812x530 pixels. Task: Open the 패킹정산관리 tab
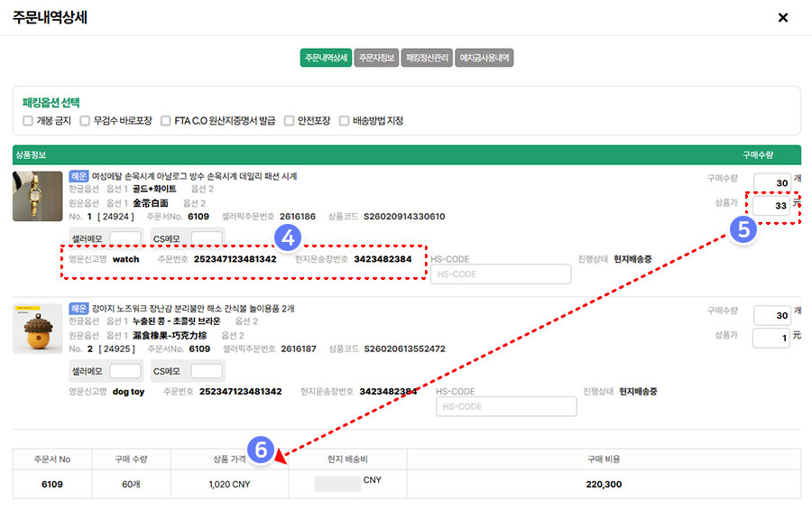pyautogui.click(x=428, y=58)
